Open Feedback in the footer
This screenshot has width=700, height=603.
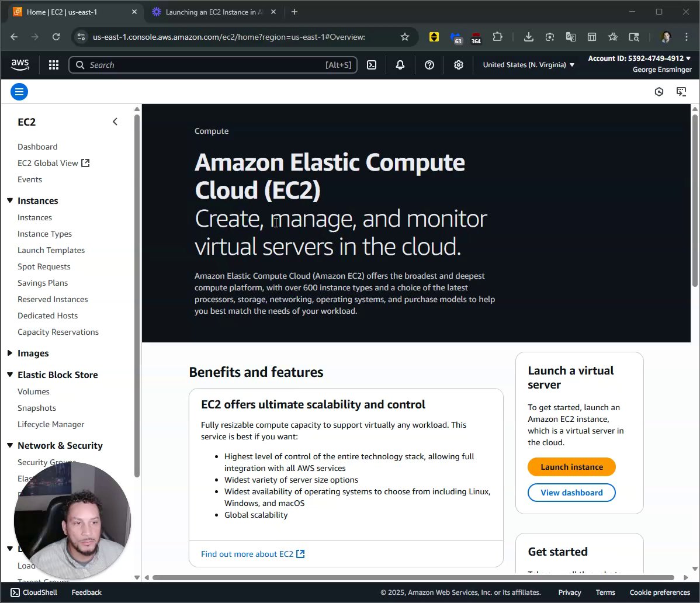tap(86, 592)
